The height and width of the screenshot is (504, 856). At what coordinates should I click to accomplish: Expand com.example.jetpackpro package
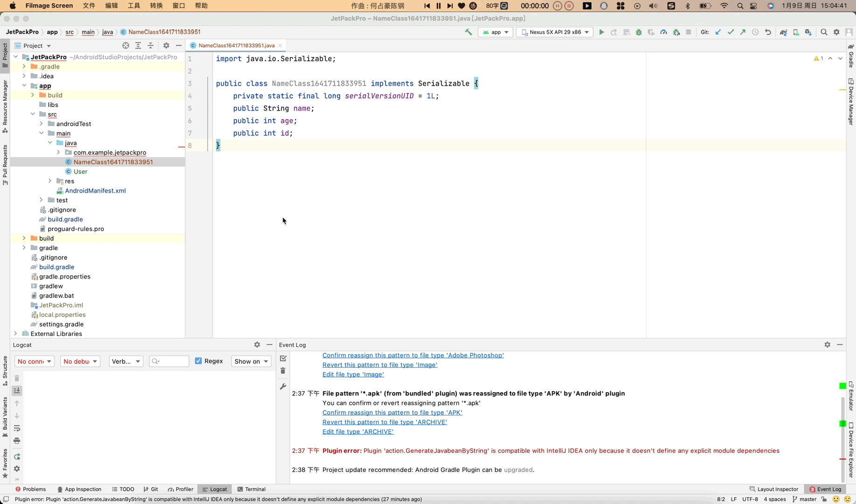58,152
